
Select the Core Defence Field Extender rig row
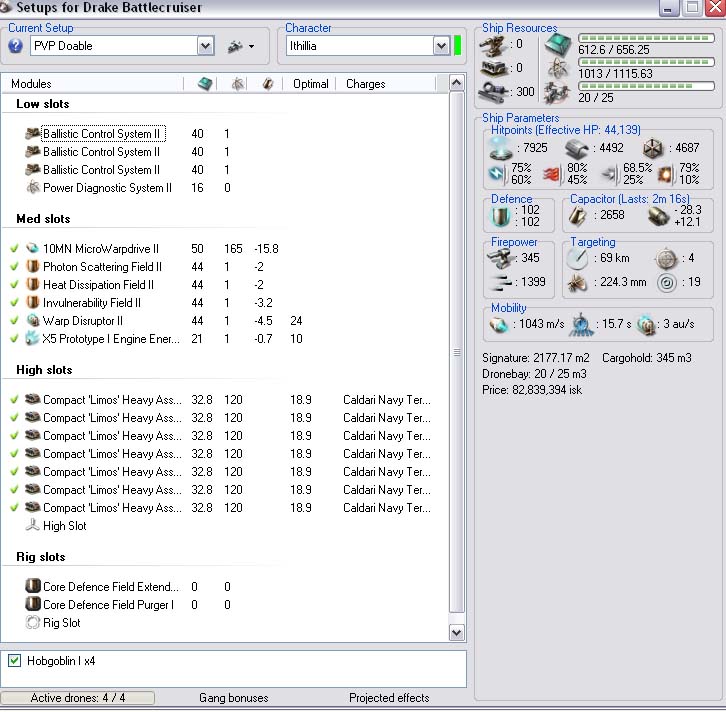[111, 587]
